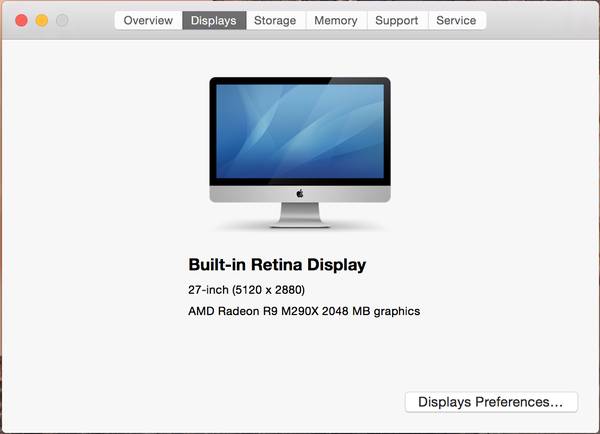Close the About This Mac window

(22, 20)
